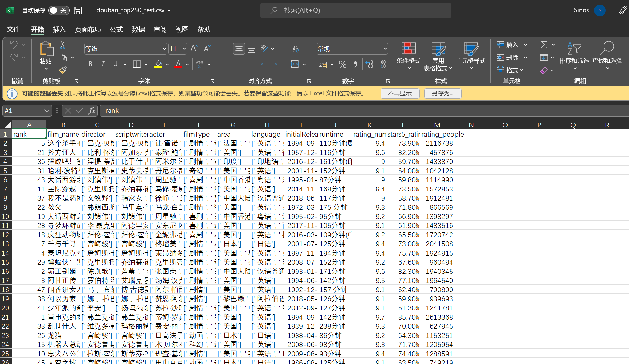Click the Format Painter brush icon
The image size is (629, 364).
63,70
